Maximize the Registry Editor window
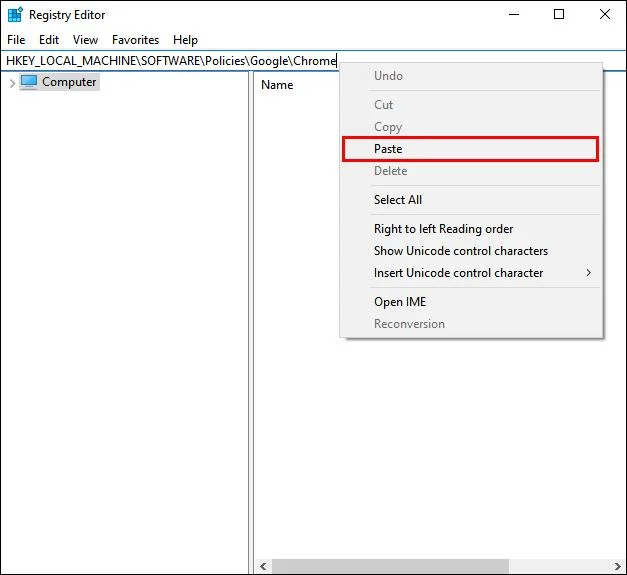The width and height of the screenshot is (627, 575). click(x=559, y=14)
